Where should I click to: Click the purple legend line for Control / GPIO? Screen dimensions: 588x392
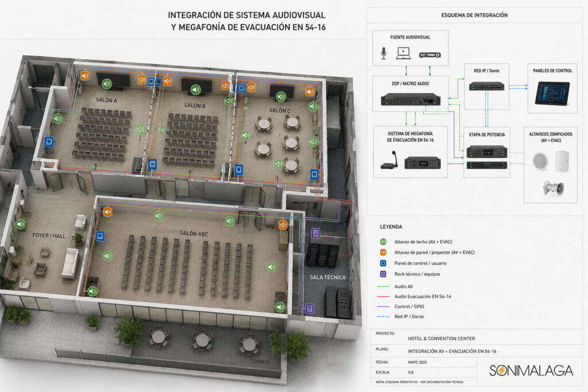pyautogui.click(x=383, y=306)
